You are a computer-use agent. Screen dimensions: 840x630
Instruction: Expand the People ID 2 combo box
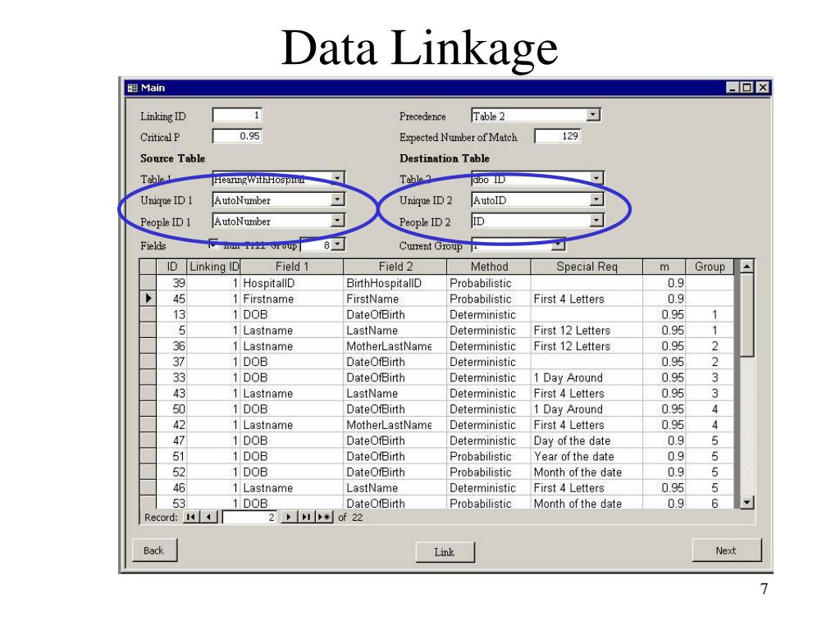596,220
